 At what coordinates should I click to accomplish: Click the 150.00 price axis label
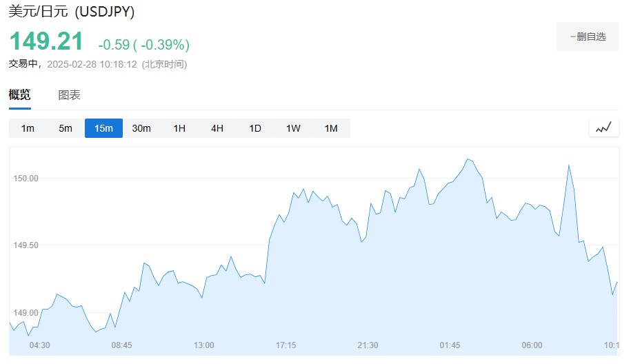pyautogui.click(x=26, y=178)
